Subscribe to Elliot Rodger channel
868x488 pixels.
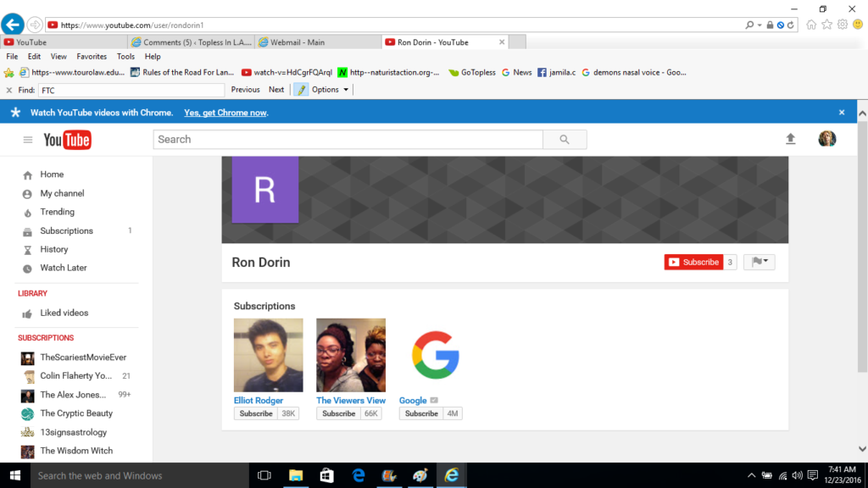coord(256,413)
